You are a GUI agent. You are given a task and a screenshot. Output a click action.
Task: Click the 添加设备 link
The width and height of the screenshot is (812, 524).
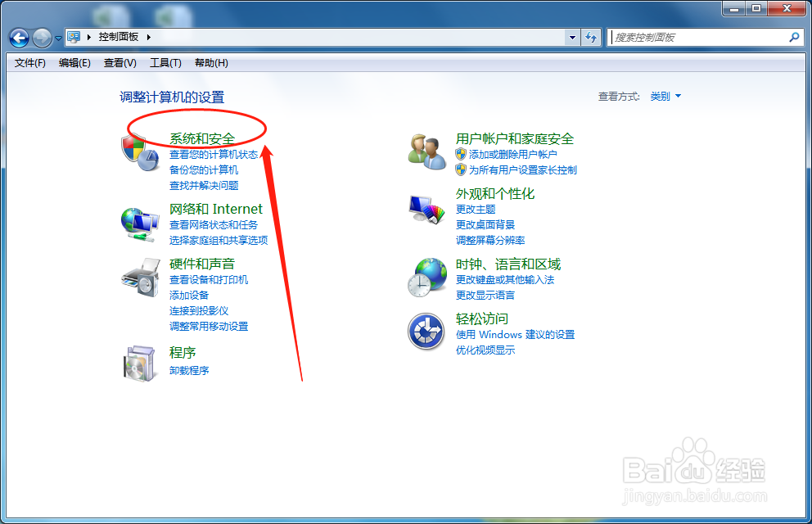tap(189, 295)
